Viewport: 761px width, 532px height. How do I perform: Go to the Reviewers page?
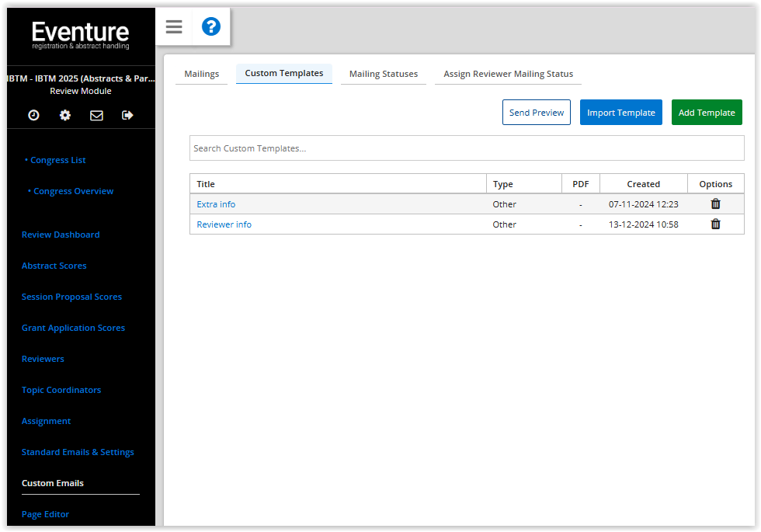point(43,358)
